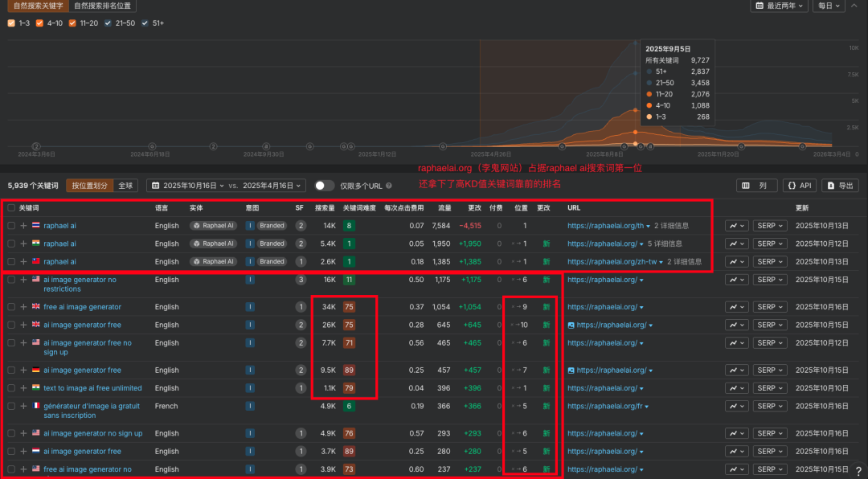Click the help question mark beside 仅限多个URL
868x479 pixels.
coord(389,186)
